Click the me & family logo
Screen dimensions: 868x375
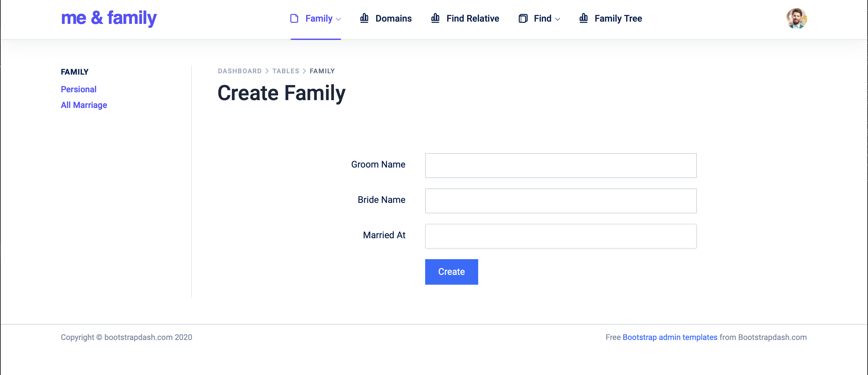pos(109,18)
